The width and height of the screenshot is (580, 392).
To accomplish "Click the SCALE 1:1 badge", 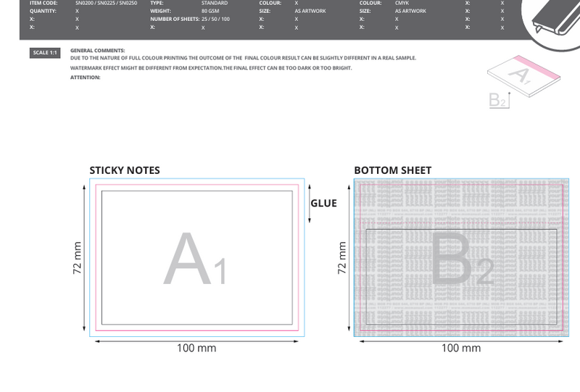I will click(44, 53).
